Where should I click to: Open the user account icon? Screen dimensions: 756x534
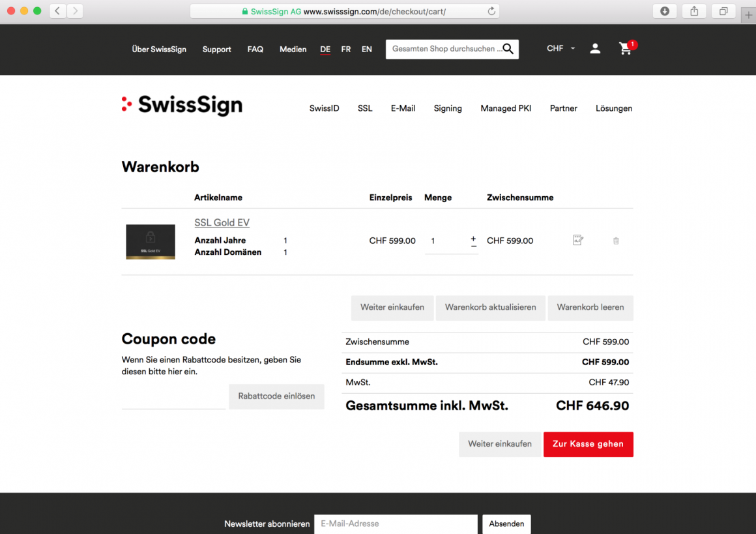[x=595, y=48]
